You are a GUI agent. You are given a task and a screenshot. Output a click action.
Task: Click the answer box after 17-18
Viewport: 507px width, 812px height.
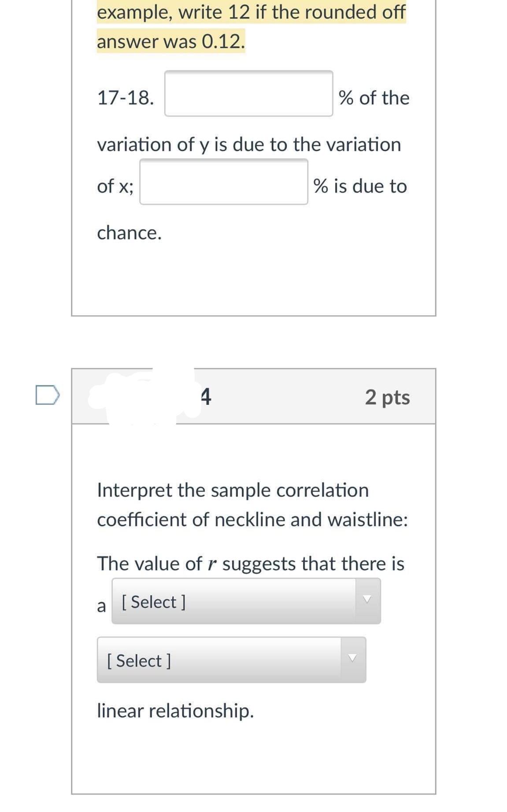(x=248, y=93)
